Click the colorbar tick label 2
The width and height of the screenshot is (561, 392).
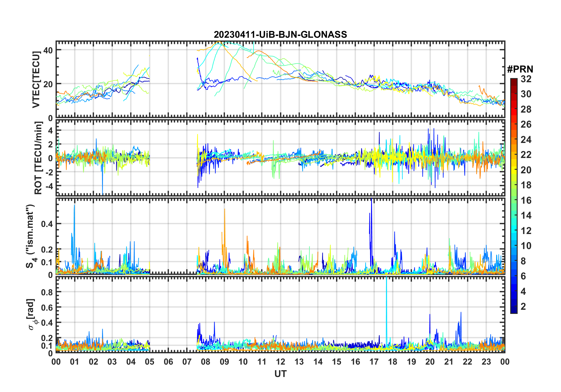523,307
